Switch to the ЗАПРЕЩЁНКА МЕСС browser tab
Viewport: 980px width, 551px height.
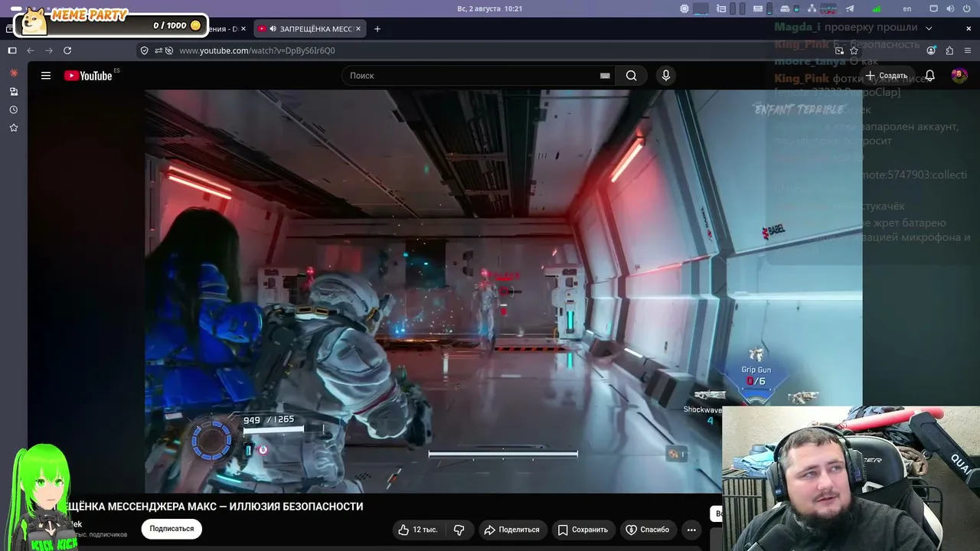pos(310,29)
